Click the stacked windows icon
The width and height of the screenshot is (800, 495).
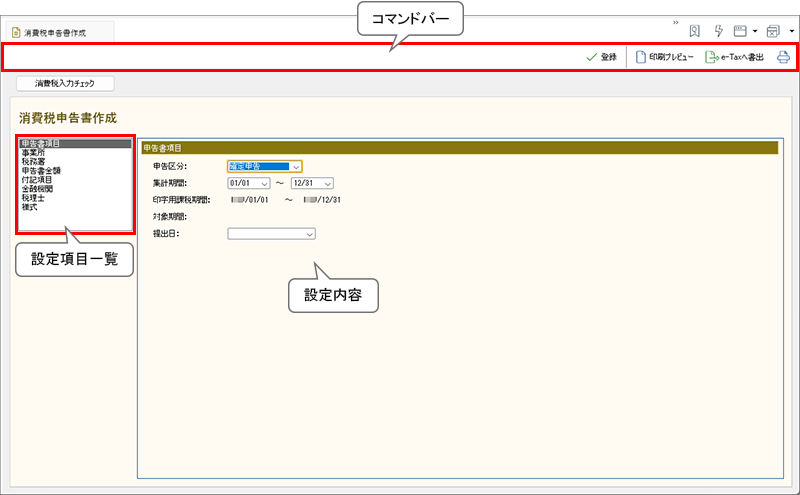coord(772,32)
